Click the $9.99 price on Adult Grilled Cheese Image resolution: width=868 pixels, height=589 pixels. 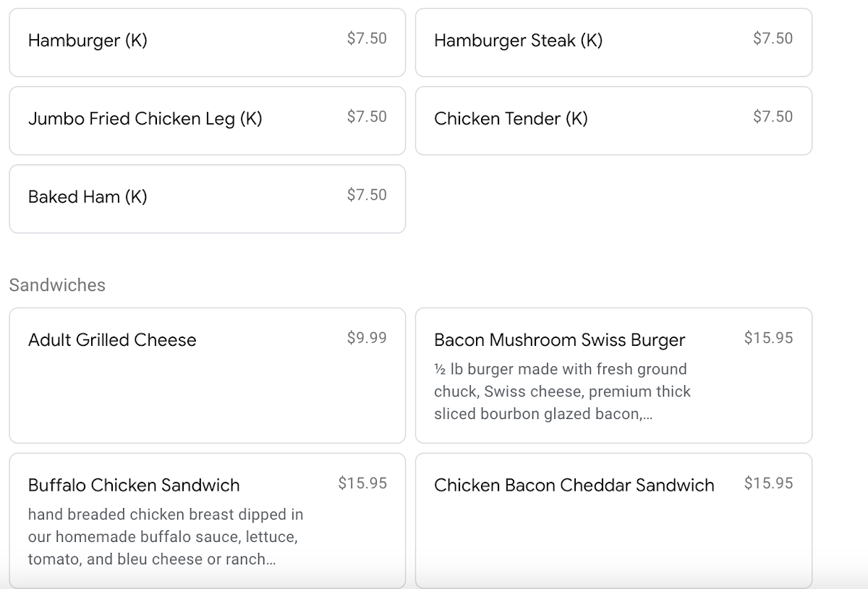367,338
